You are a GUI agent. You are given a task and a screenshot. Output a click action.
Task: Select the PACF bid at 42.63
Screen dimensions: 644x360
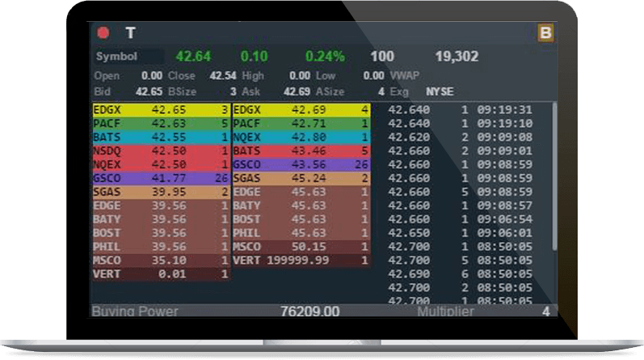tap(161, 123)
